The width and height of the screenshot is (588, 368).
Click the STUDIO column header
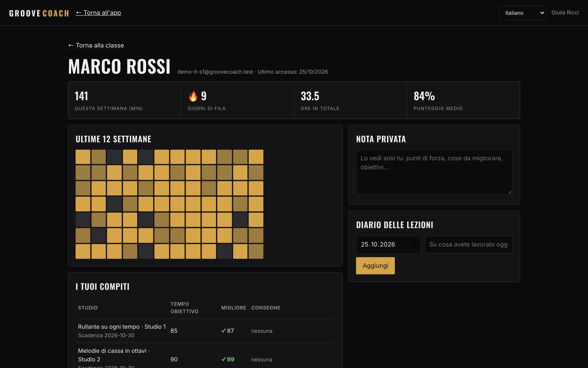[88, 308]
